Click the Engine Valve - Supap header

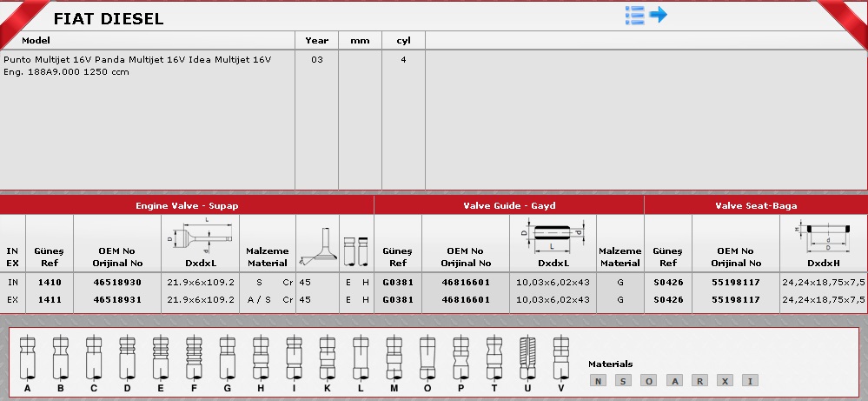pos(187,206)
